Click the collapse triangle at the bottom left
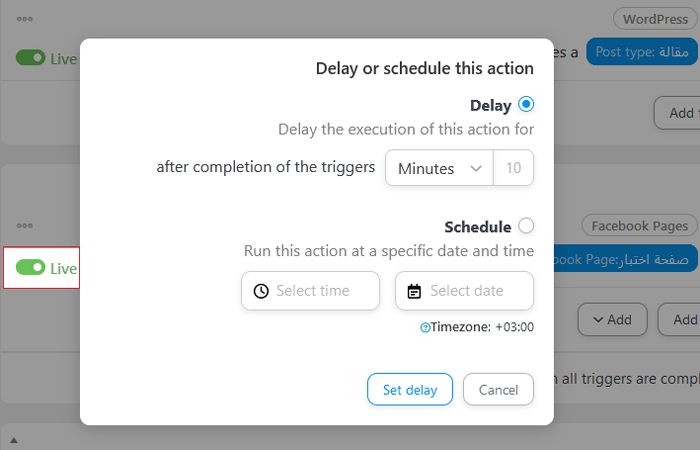Screen dimensions: 700x450 pos(14,440)
